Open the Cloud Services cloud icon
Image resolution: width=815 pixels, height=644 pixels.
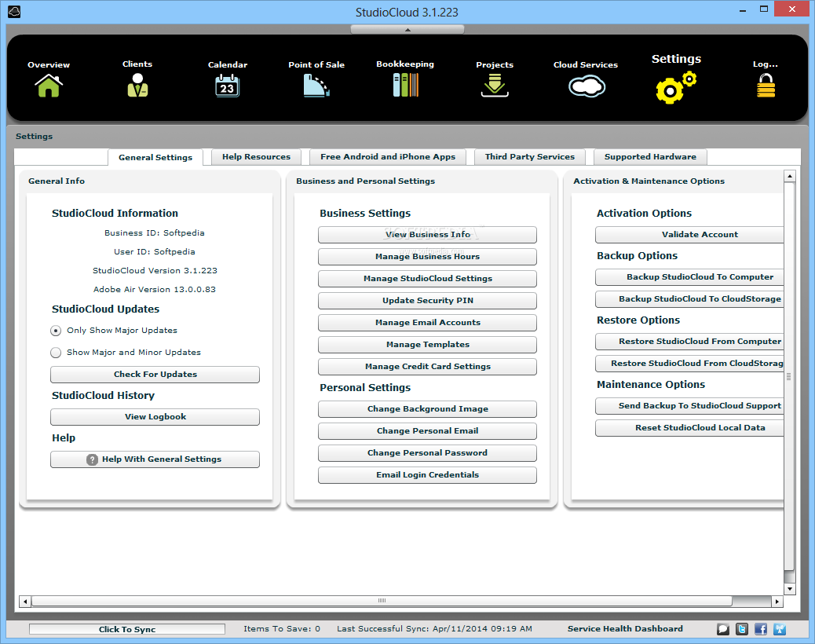coord(587,86)
